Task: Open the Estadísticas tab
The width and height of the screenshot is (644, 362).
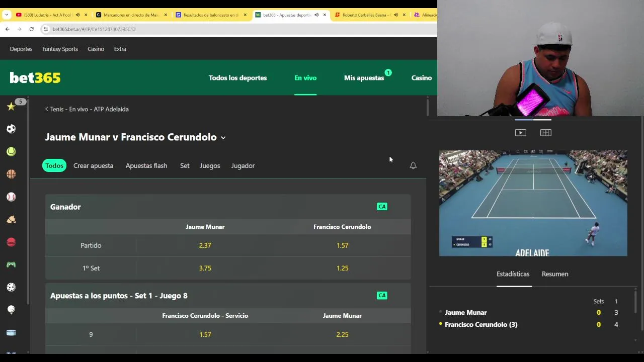Action: (513, 274)
